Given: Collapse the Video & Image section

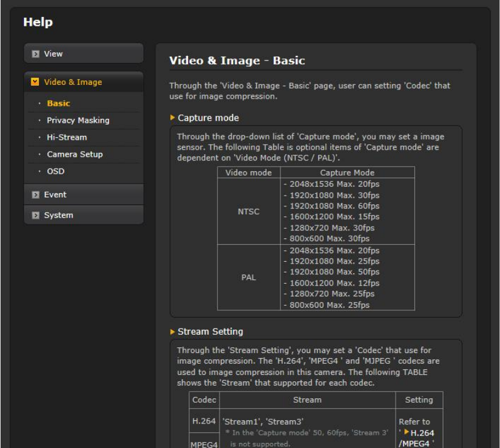Looking at the screenshot, I should [72, 82].
